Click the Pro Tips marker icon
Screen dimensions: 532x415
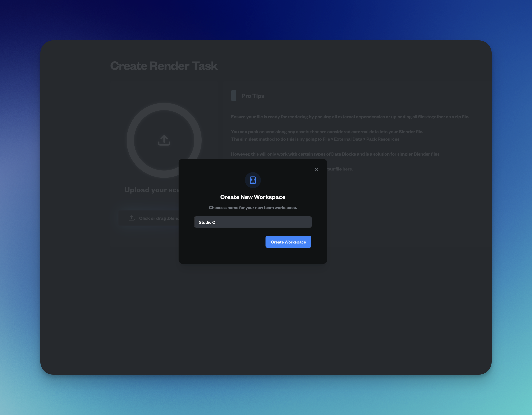click(233, 96)
